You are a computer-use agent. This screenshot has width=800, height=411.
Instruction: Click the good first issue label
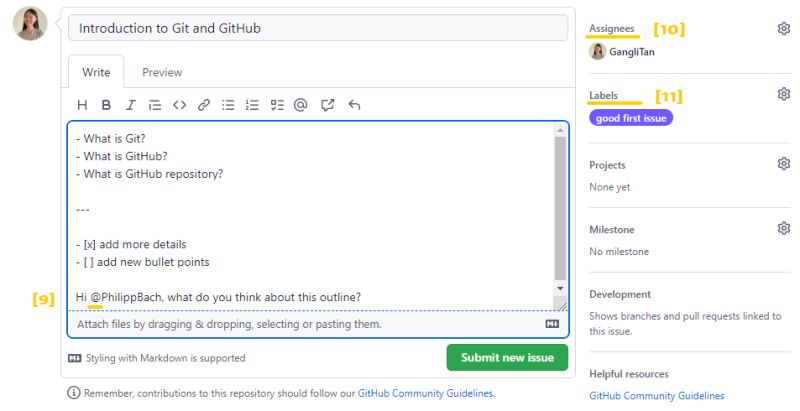pos(631,118)
